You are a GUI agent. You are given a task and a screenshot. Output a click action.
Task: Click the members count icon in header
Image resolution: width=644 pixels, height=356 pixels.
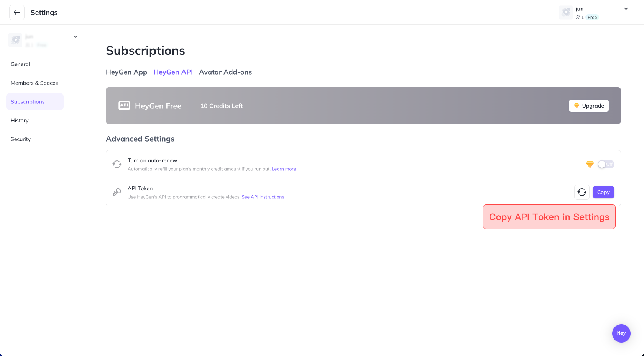[x=578, y=17]
